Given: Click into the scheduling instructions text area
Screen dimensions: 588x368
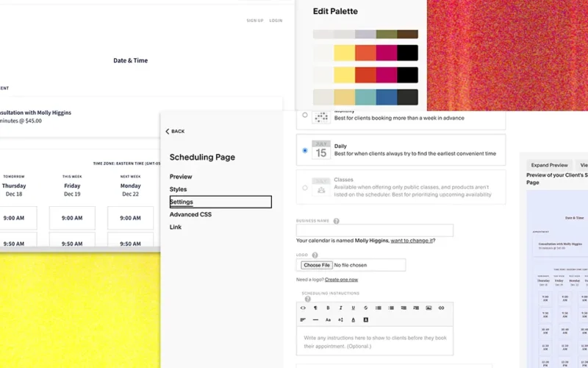Looking at the screenshot, I should 375,341.
